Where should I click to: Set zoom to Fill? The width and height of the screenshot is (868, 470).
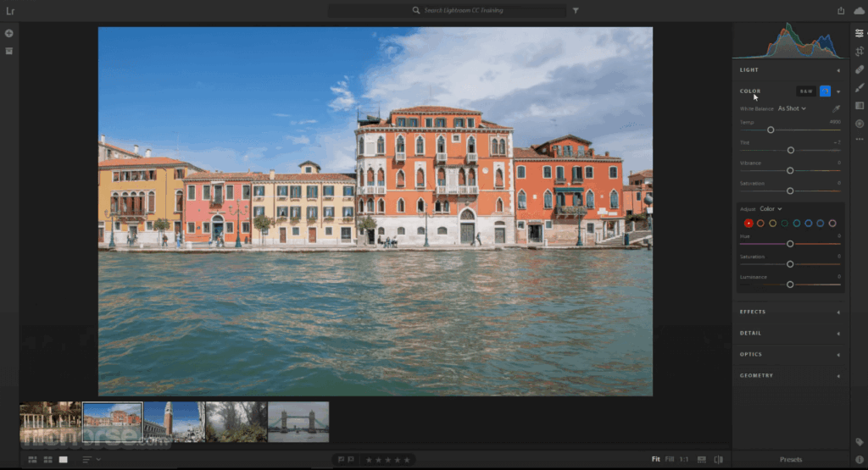point(670,460)
